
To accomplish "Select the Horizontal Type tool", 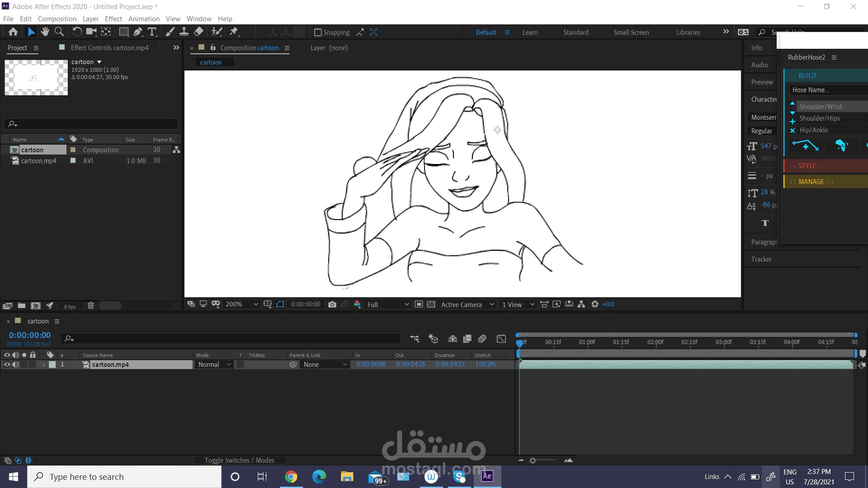I will [152, 32].
